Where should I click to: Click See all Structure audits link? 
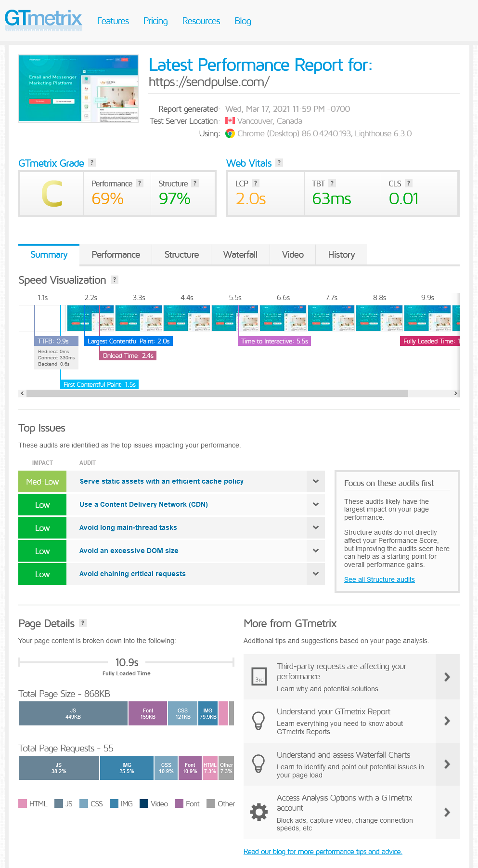coord(379,579)
